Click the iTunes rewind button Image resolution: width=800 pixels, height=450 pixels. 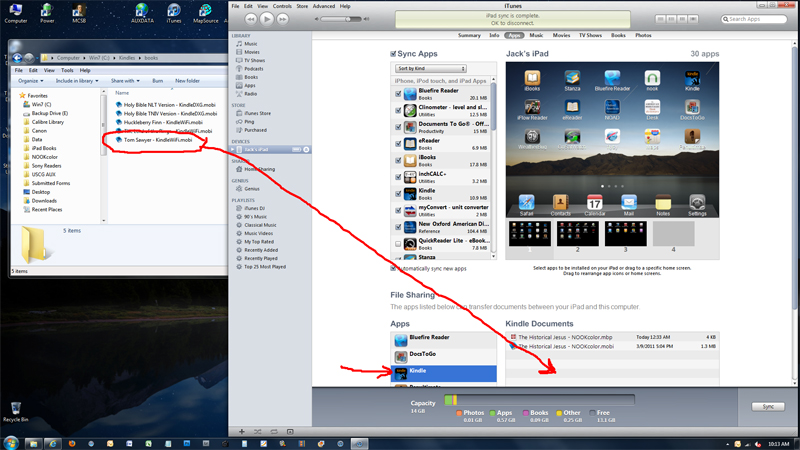tap(251, 19)
